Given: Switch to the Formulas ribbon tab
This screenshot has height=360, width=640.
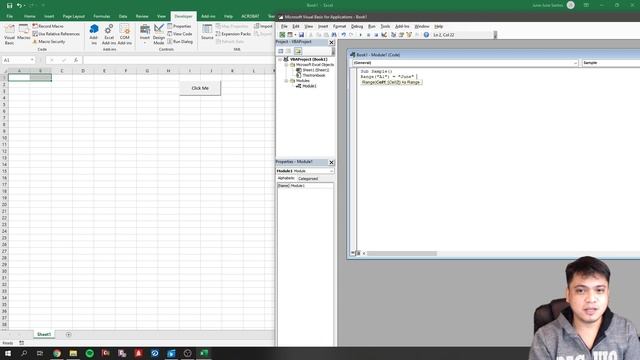Looking at the screenshot, I should (102, 16).
